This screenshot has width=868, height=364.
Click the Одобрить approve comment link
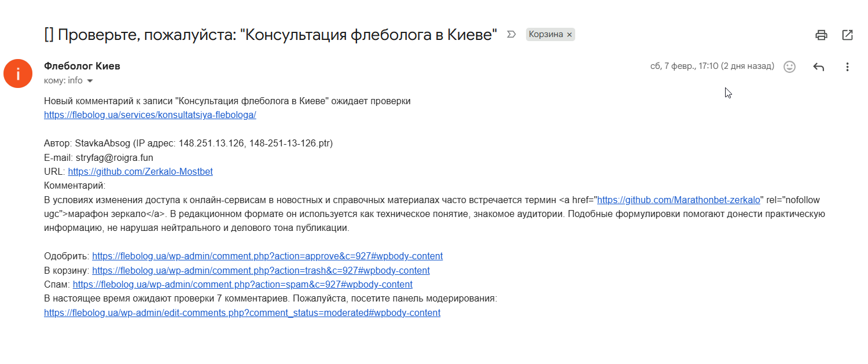click(x=267, y=256)
